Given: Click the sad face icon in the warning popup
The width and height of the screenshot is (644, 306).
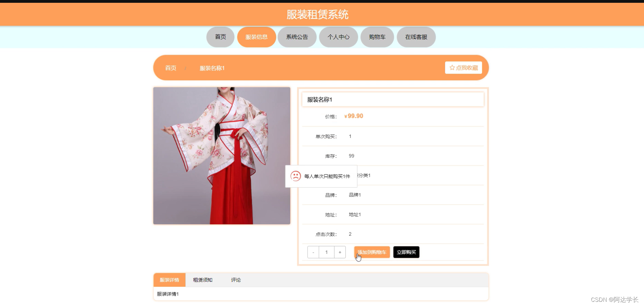Looking at the screenshot, I should click(296, 176).
